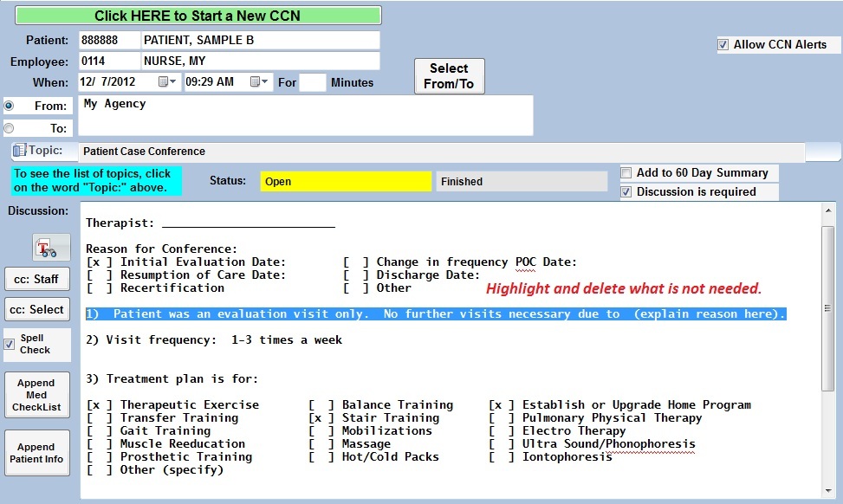This screenshot has width=843, height=504.
Task: Disable the Spell Check checkbox
Action: (10, 344)
